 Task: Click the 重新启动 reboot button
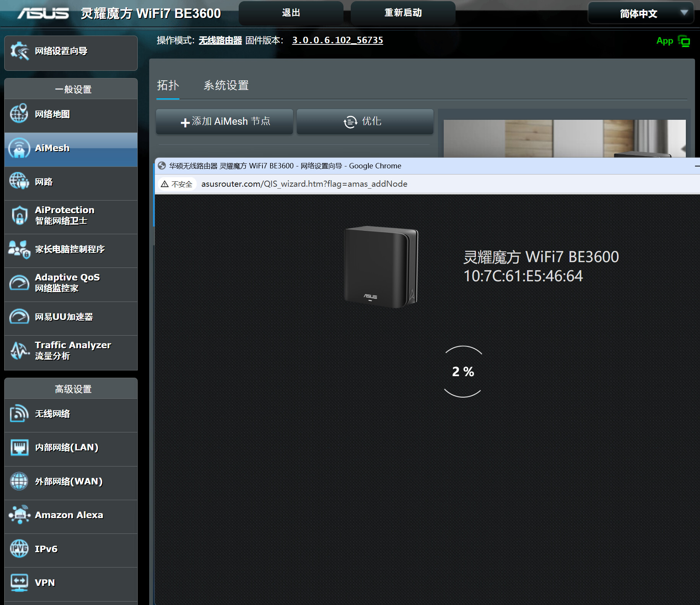pos(403,13)
